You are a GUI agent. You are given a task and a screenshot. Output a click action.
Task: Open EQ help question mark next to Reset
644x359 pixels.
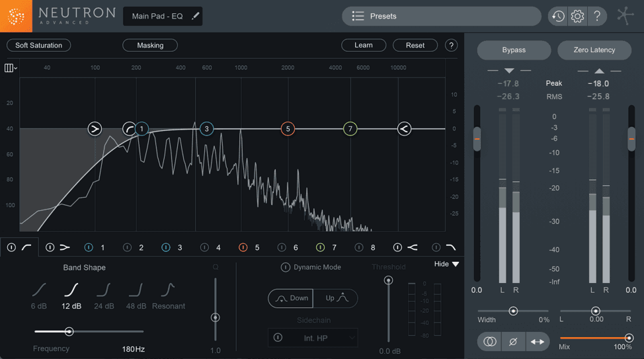[x=451, y=45]
